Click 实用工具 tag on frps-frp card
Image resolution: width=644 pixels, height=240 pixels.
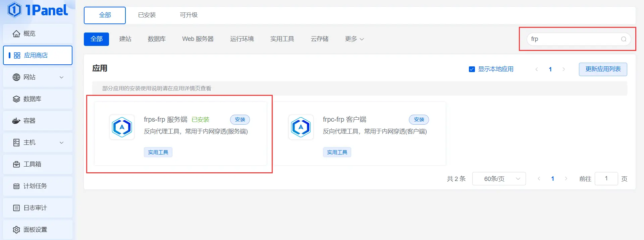click(x=158, y=152)
